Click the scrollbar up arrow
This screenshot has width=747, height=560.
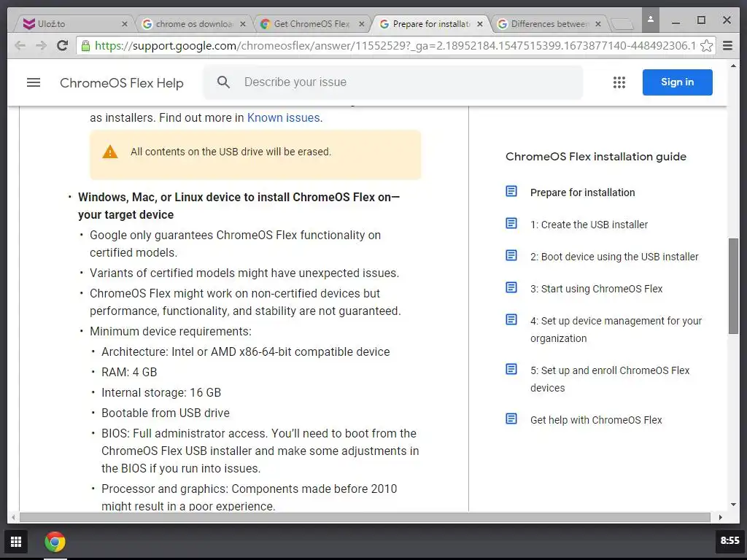tap(733, 66)
